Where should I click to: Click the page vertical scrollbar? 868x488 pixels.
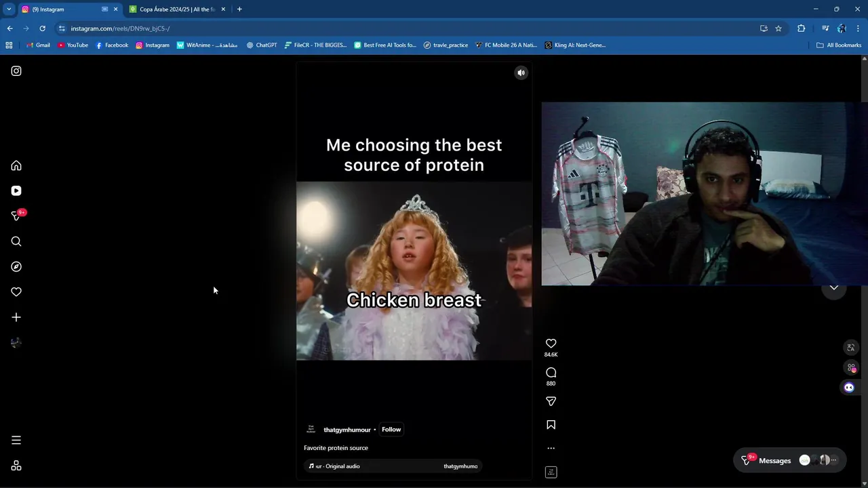tap(864, 271)
